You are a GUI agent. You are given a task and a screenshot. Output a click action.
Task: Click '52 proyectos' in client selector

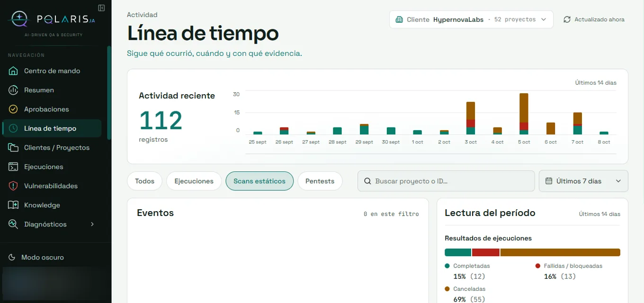coord(515,20)
